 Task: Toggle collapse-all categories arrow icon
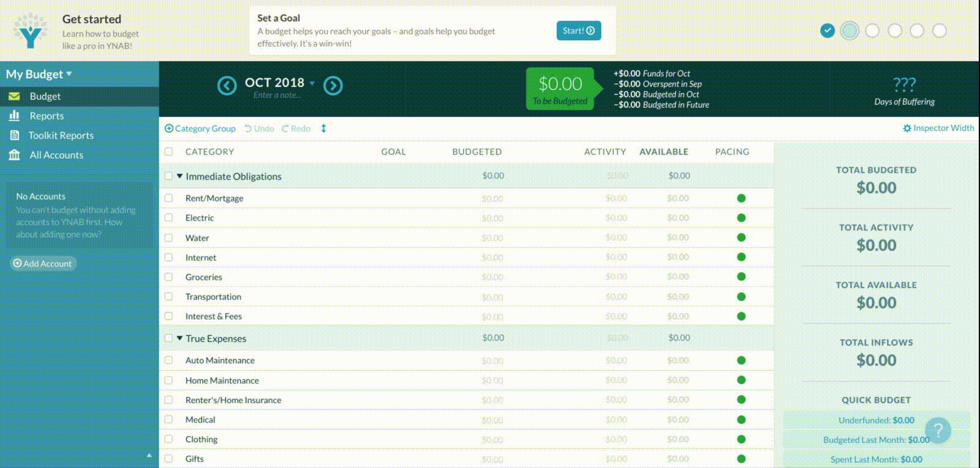coord(323,129)
